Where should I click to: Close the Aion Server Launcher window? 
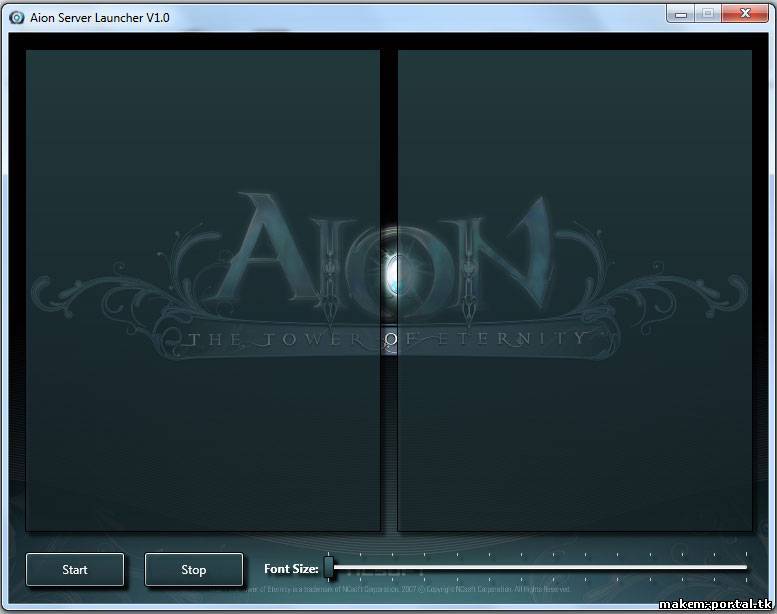pyautogui.click(x=745, y=14)
